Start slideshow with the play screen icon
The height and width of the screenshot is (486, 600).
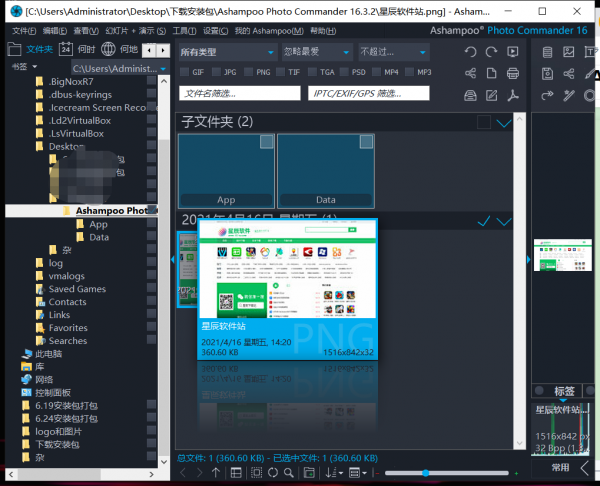pyautogui.click(x=513, y=52)
